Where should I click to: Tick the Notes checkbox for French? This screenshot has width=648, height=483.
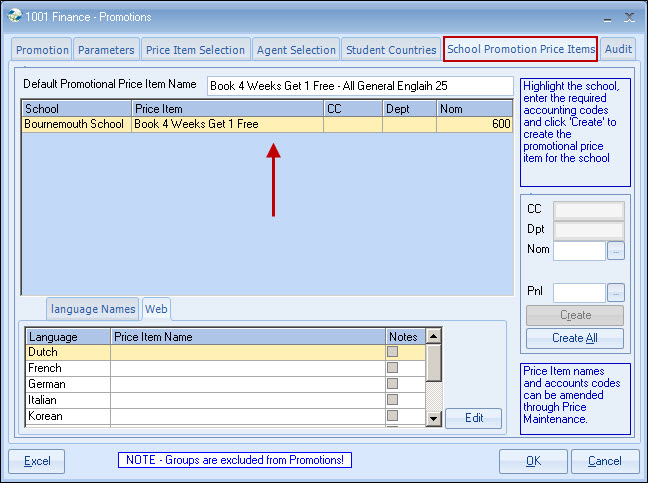point(393,368)
